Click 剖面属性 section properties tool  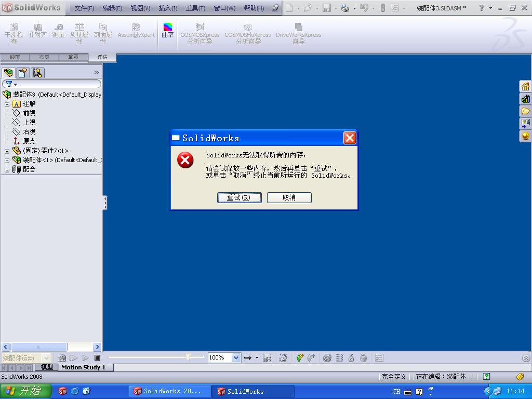(103, 34)
